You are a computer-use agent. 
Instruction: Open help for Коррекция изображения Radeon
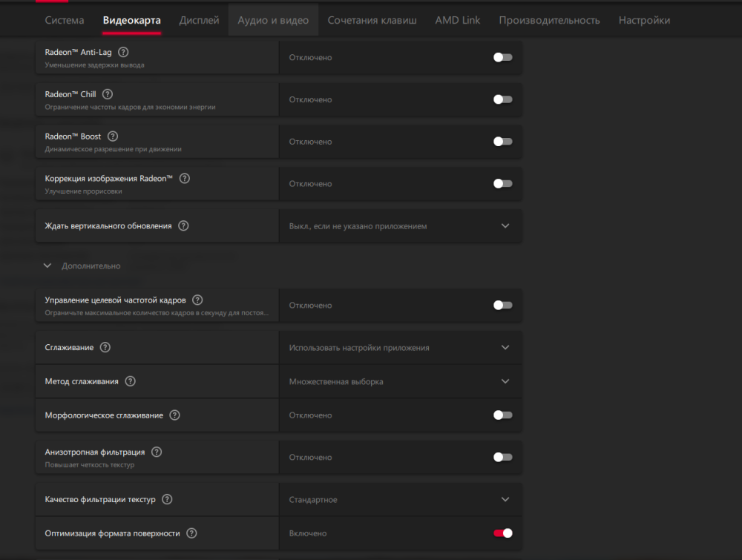pyautogui.click(x=185, y=179)
